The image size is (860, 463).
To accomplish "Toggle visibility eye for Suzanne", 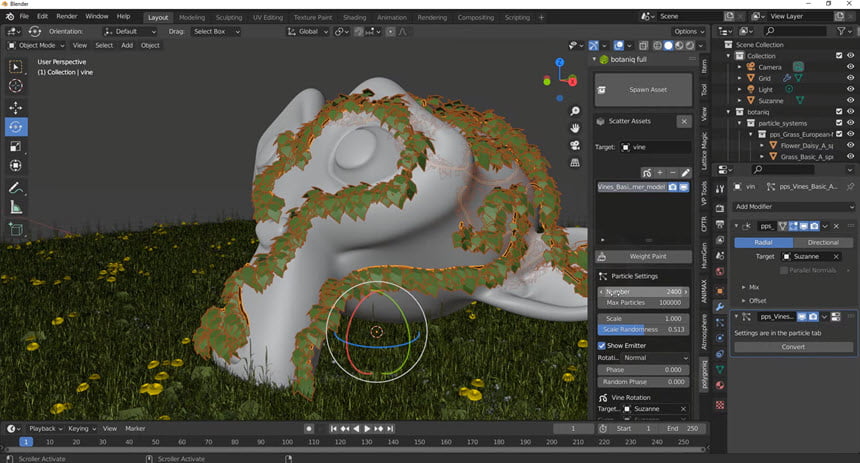I will click(x=850, y=100).
